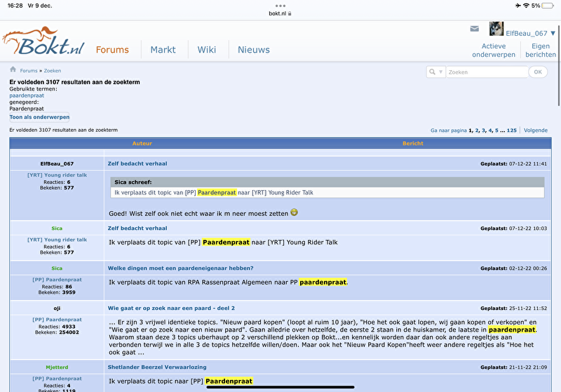Open Mjetterd author profile
The width and height of the screenshot is (561, 392).
(x=57, y=367)
